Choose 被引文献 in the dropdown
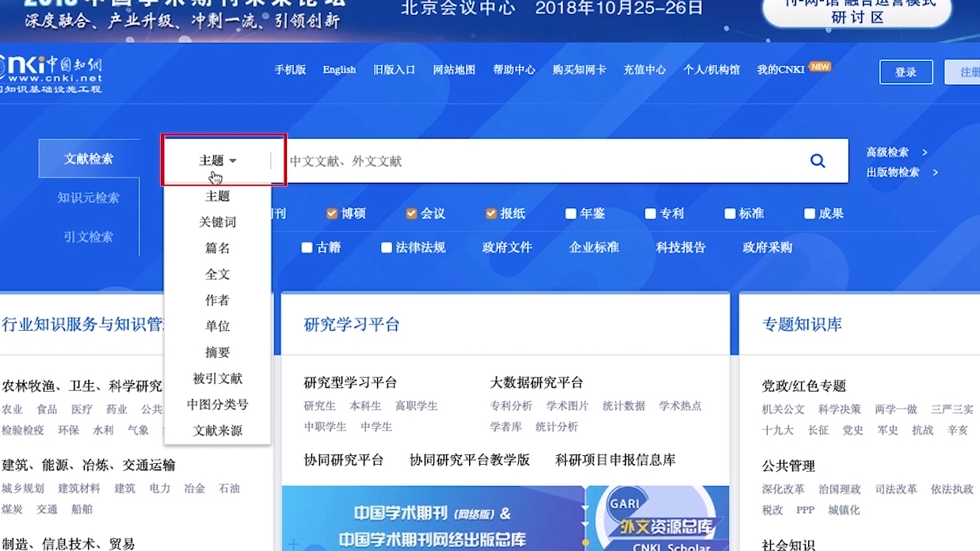Screen dimensions: 980x551 click(x=218, y=378)
